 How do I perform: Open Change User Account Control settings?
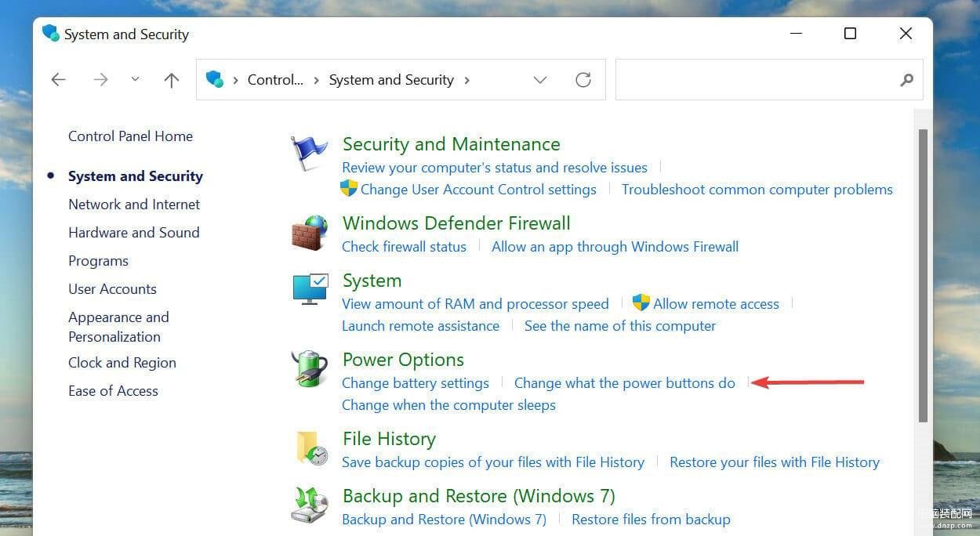478,189
